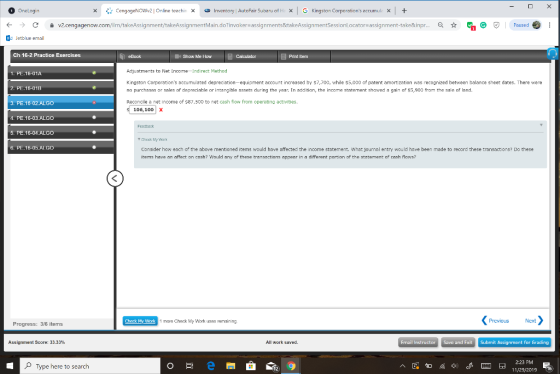Viewport: 560px width, 374px height.
Task: Open File Explorer from taskbar
Action: [231, 366]
